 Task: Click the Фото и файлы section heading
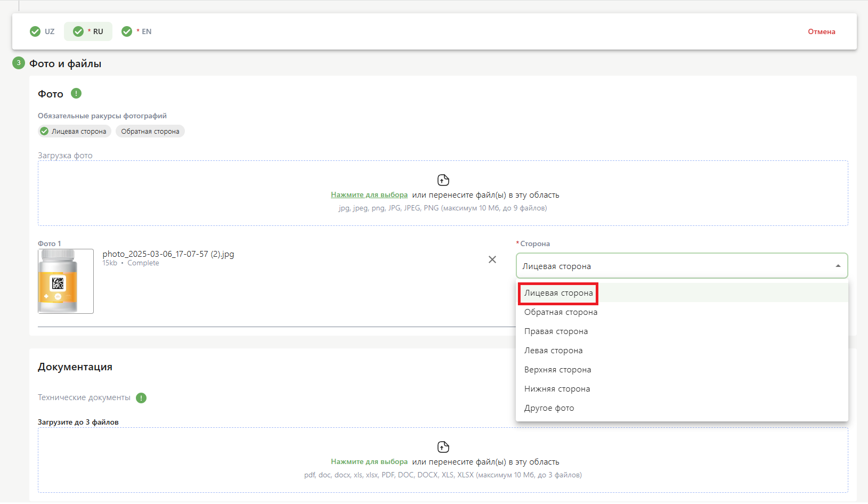65,64
